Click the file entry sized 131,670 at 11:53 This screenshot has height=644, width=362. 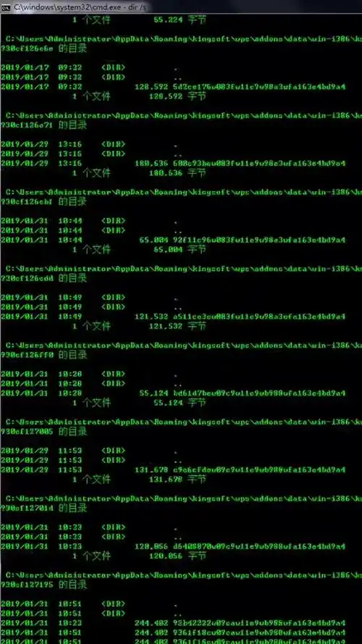(x=173, y=470)
